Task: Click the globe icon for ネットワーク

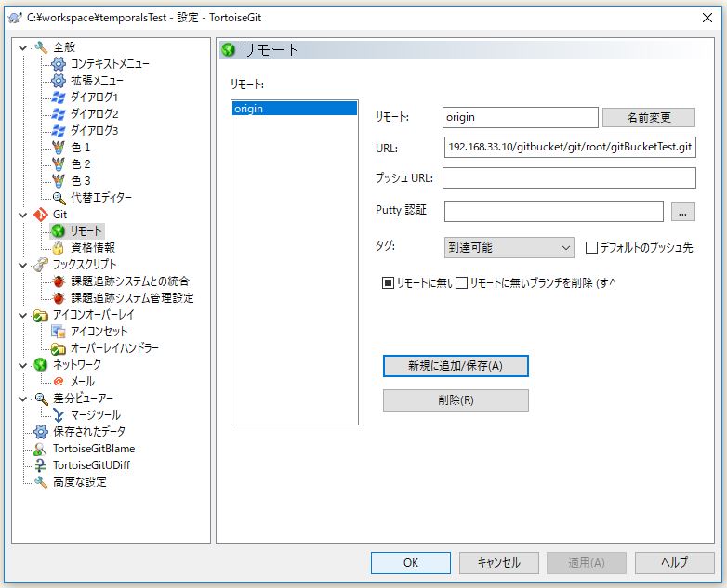Action: 41,365
